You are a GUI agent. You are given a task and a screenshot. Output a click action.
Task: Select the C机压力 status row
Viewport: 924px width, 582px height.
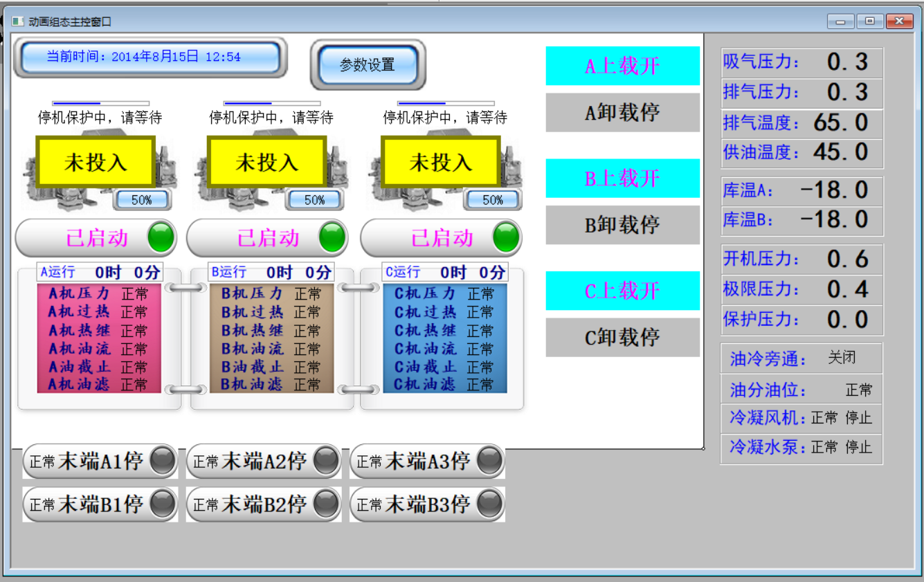(x=445, y=293)
